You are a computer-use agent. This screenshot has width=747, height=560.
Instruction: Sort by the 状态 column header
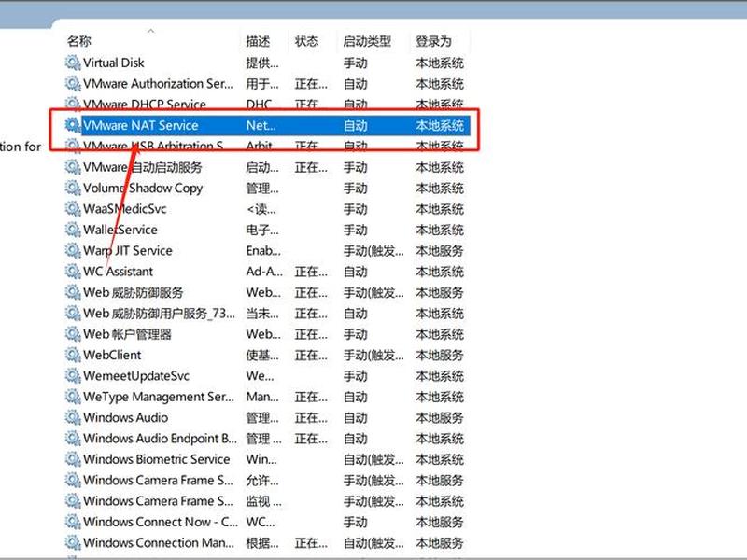(x=306, y=41)
